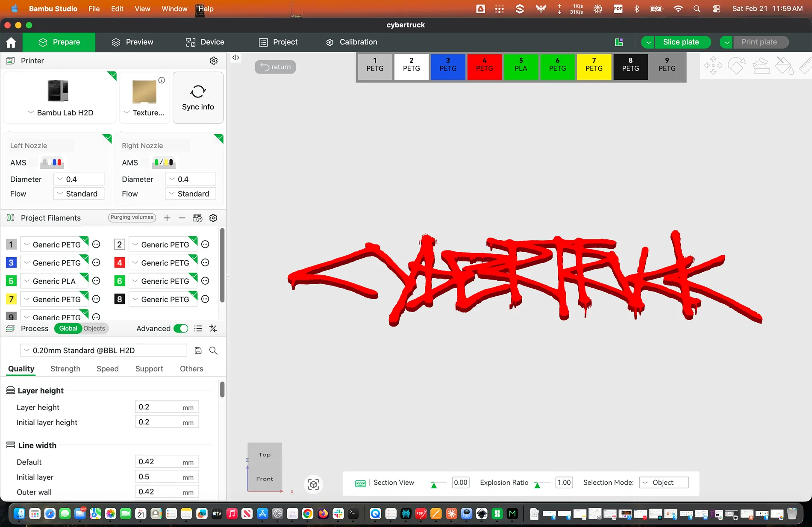This screenshot has height=527, width=812.
Task: Open the Project tab
Action: [x=278, y=42]
